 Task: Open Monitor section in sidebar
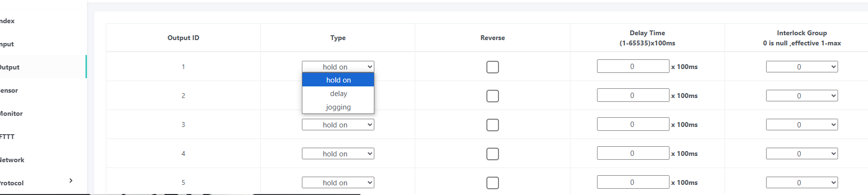pyautogui.click(x=11, y=113)
